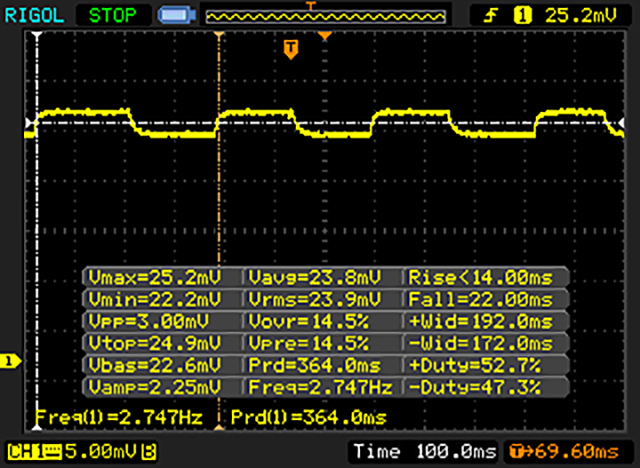Click the yellow channel 1 ground marker

pos(10,361)
